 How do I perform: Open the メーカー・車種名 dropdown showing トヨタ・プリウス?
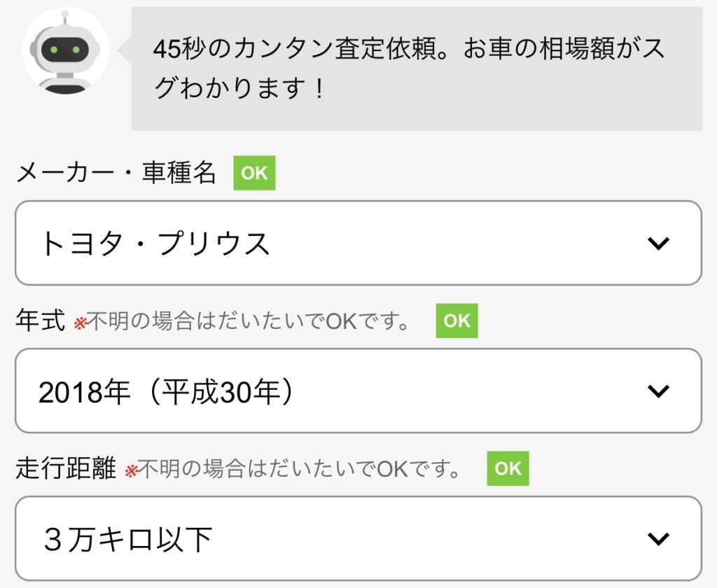point(358,243)
